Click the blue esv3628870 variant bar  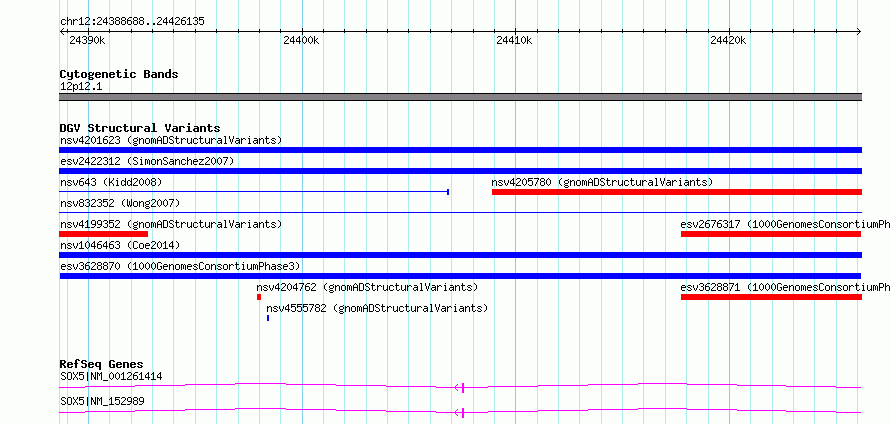point(460,276)
